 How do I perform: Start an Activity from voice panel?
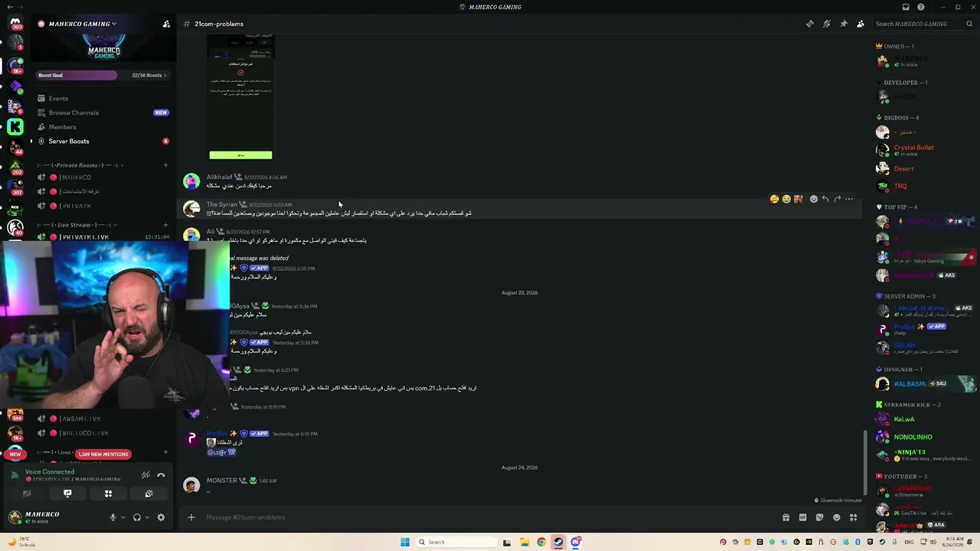(x=108, y=494)
